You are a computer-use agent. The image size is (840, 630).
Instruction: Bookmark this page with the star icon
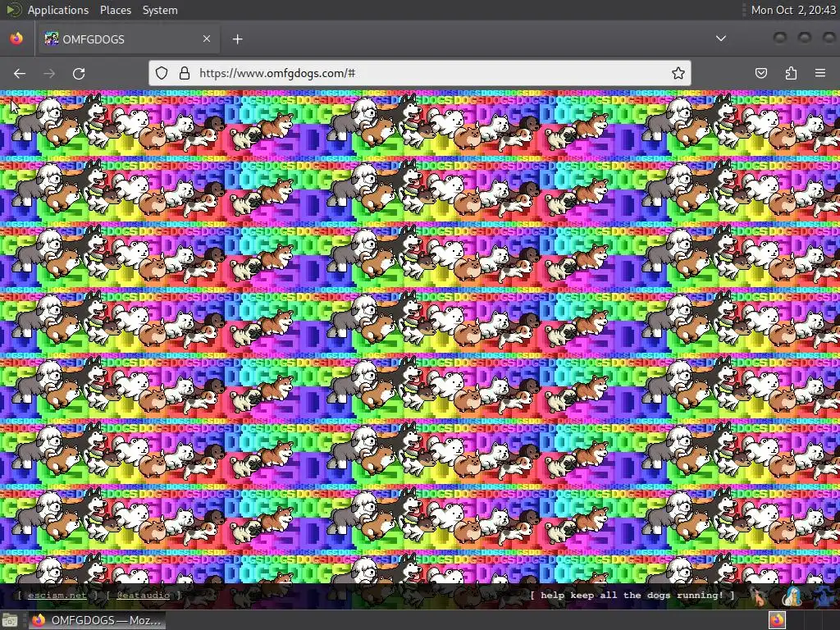[678, 73]
